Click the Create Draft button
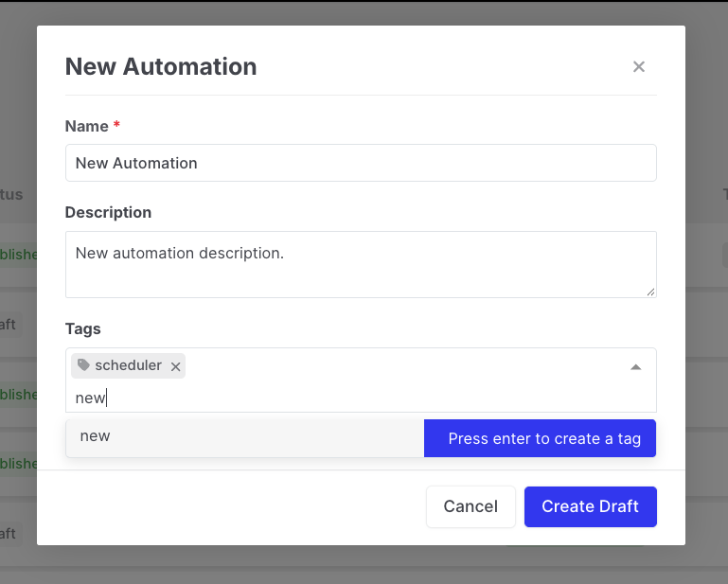The height and width of the screenshot is (584, 728). [591, 506]
